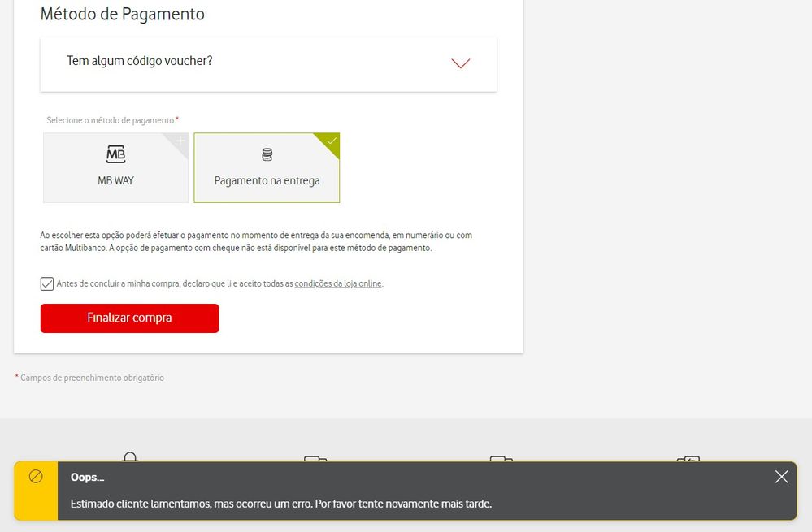Click the prohibited-sign icon in the error banner
Screen dimensions: 812x532
click(x=36, y=477)
